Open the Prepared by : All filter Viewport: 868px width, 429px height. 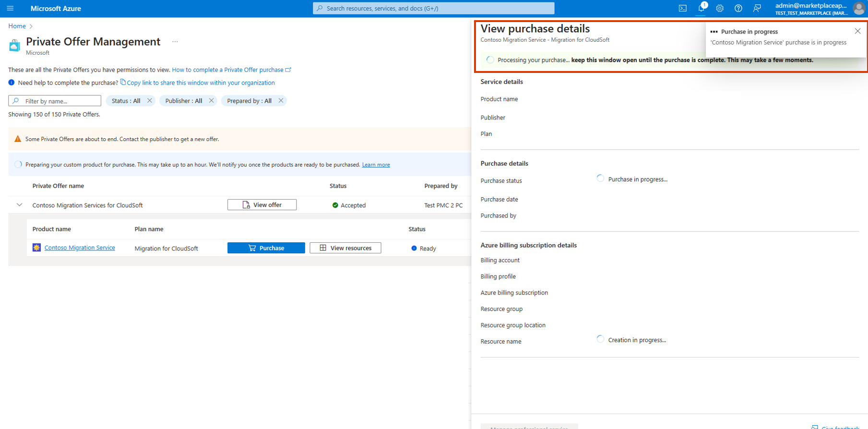click(249, 101)
